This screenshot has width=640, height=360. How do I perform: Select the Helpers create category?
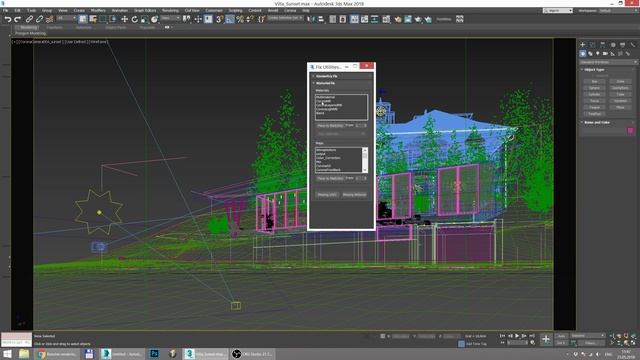(x=613, y=53)
